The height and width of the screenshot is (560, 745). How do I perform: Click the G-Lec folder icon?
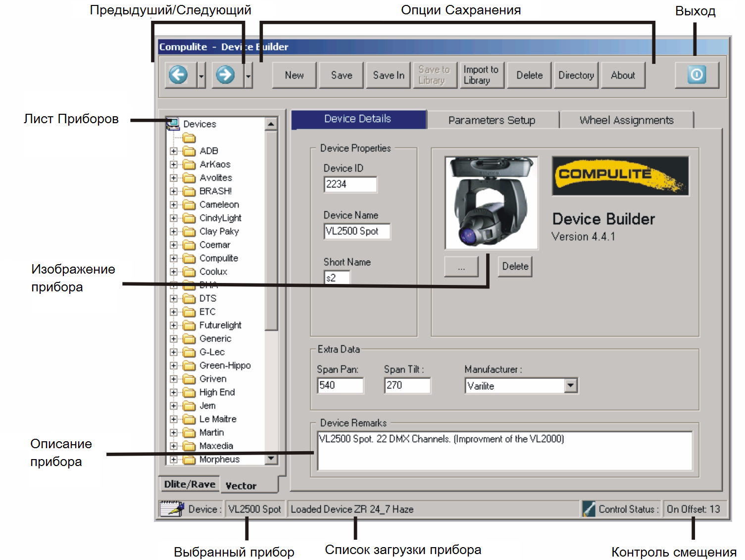point(189,352)
